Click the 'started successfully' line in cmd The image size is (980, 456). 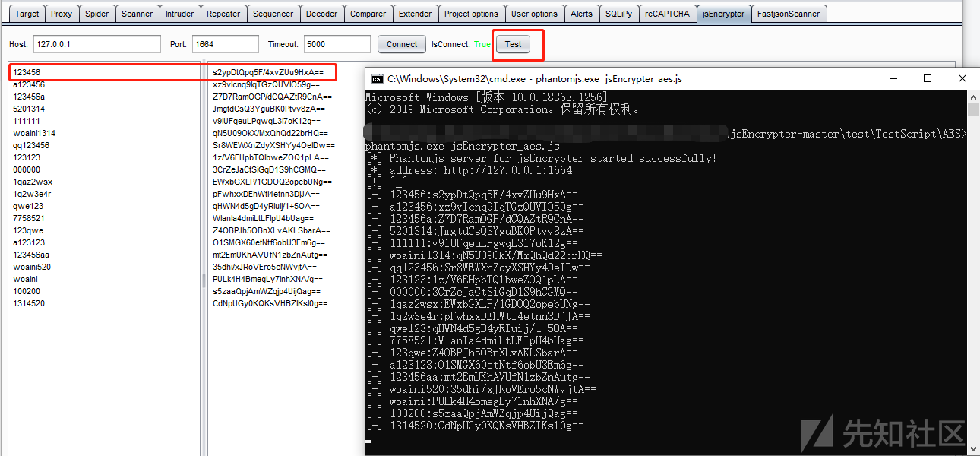point(541,158)
